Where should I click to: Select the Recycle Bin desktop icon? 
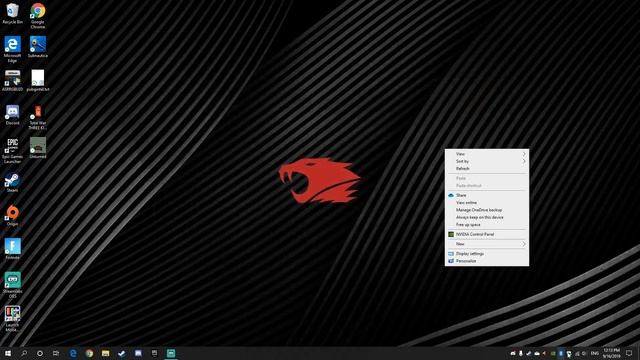[x=13, y=13]
